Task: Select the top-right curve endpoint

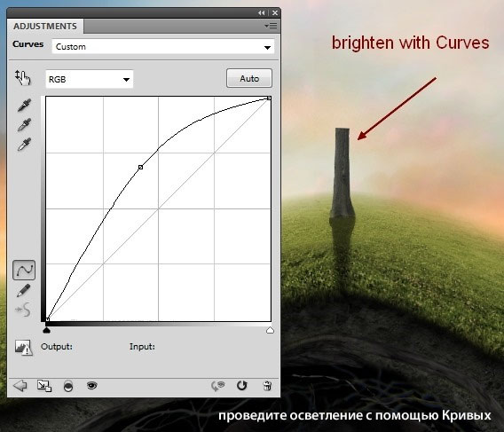Action: coord(270,98)
